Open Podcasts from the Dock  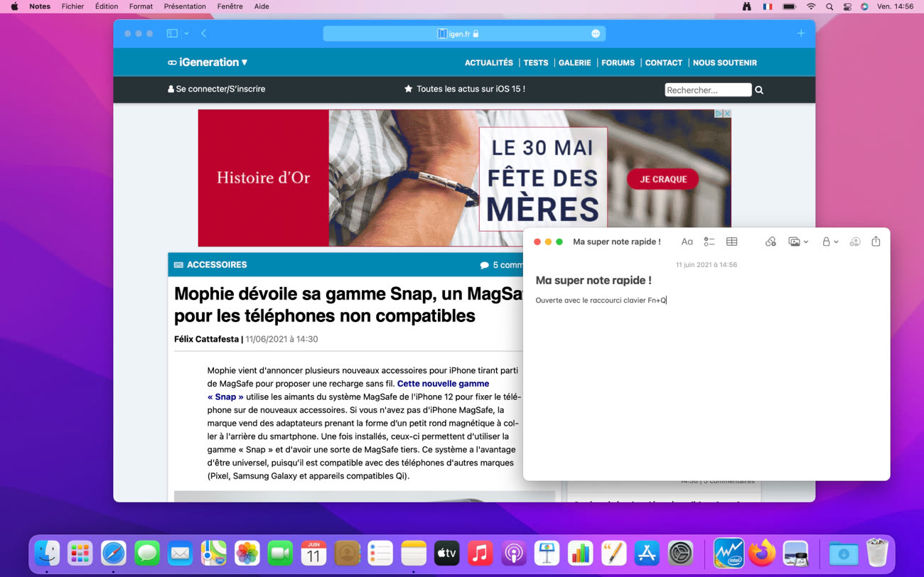(513, 553)
